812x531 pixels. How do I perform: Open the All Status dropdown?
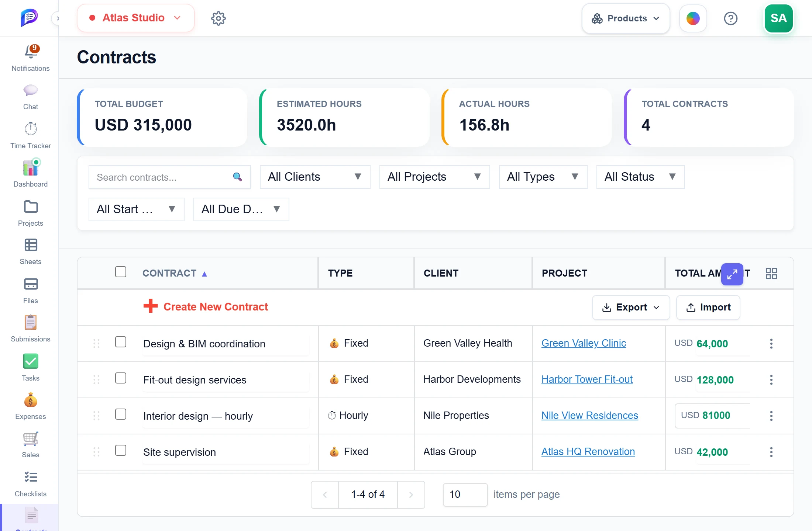pyautogui.click(x=640, y=177)
